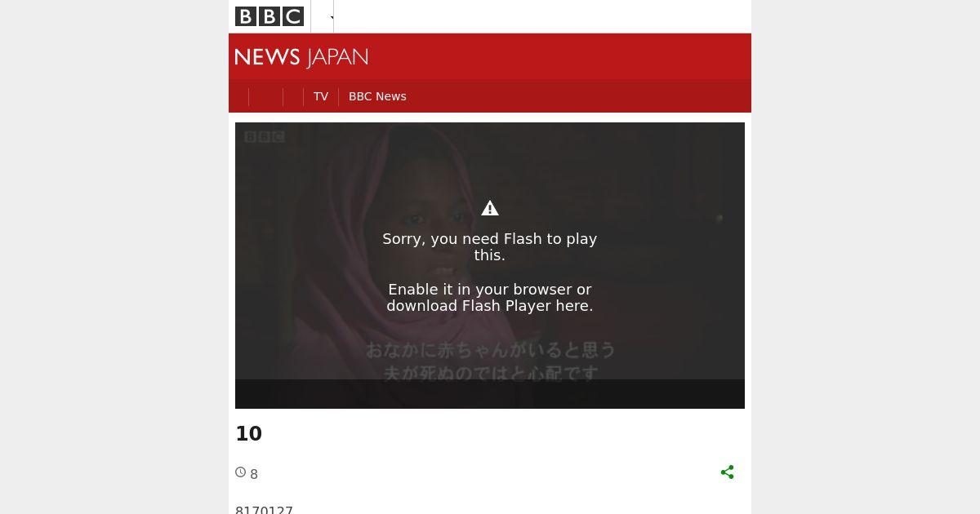This screenshot has height=514, width=980.
Task: Click the Enable it in your browser text
Action: [490, 290]
